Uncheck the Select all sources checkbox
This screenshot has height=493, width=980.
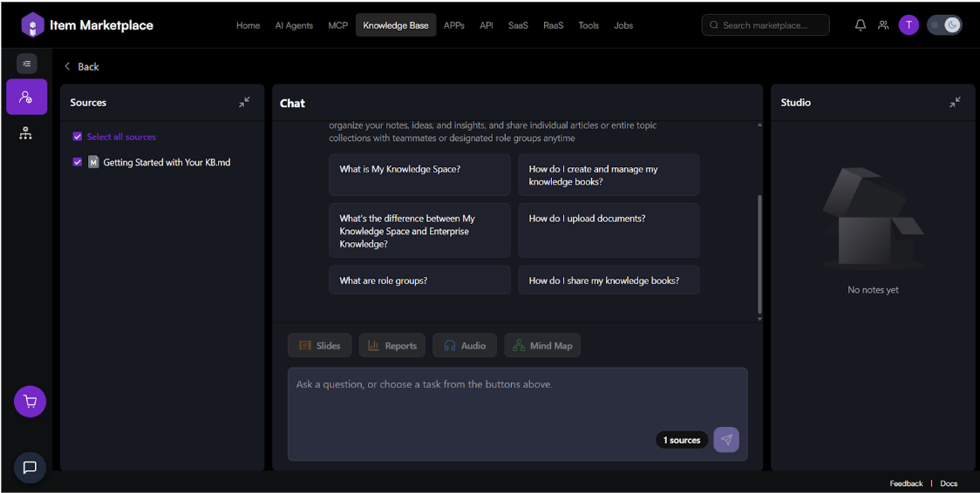click(x=78, y=137)
